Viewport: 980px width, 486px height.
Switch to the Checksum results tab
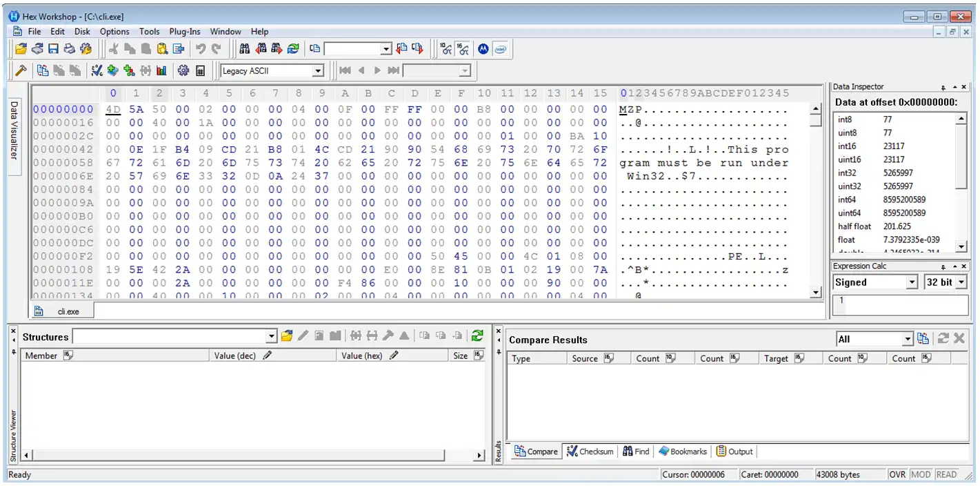click(x=590, y=451)
